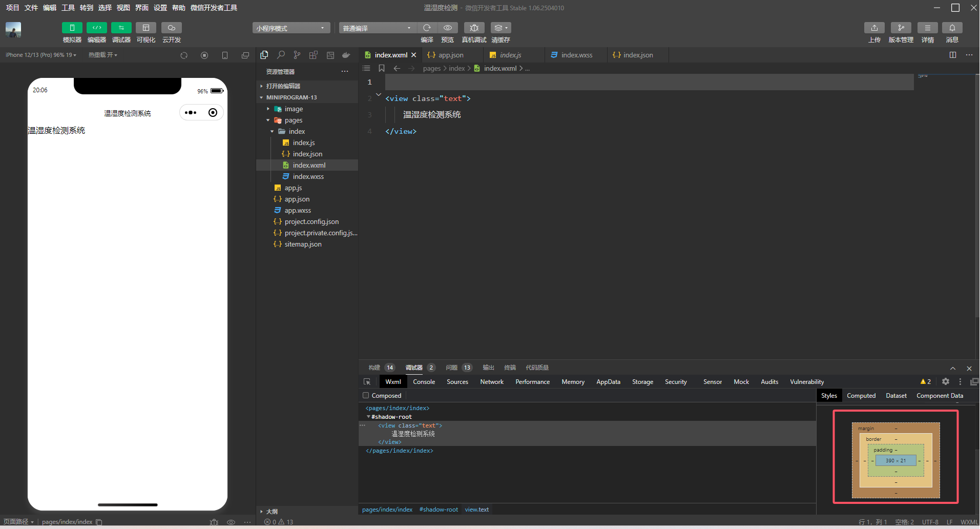Screen dimensions: 980x529
Task: Open debugger settings gear icon
Action: pyautogui.click(x=946, y=381)
